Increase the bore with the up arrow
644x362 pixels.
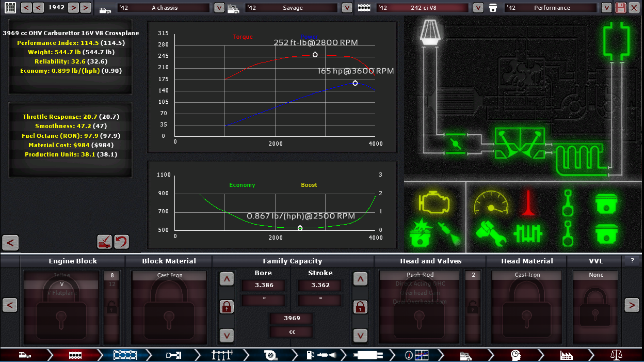(x=226, y=279)
